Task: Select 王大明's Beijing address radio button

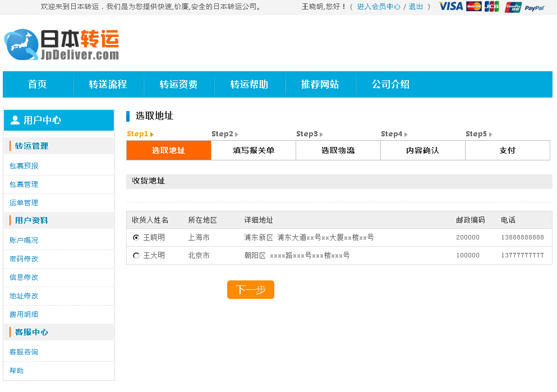Action: click(x=136, y=255)
